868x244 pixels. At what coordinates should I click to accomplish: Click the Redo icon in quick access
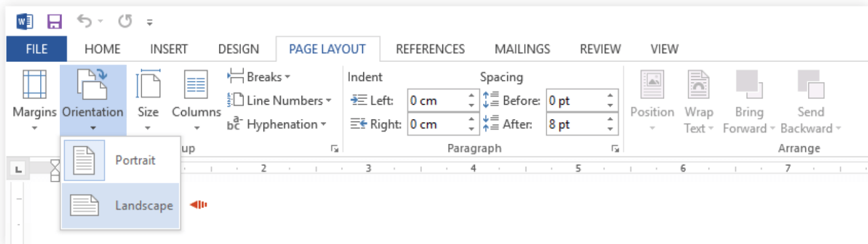tap(126, 22)
